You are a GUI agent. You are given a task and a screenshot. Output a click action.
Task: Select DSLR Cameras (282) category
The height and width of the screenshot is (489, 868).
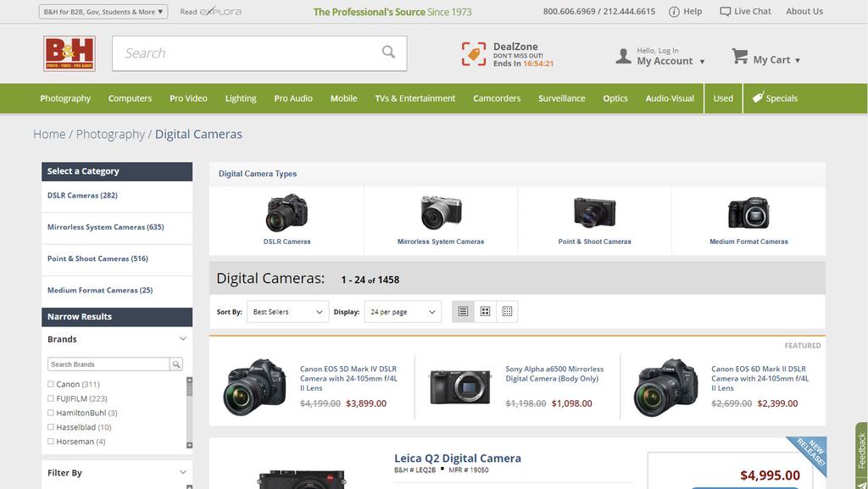pos(82,195)
